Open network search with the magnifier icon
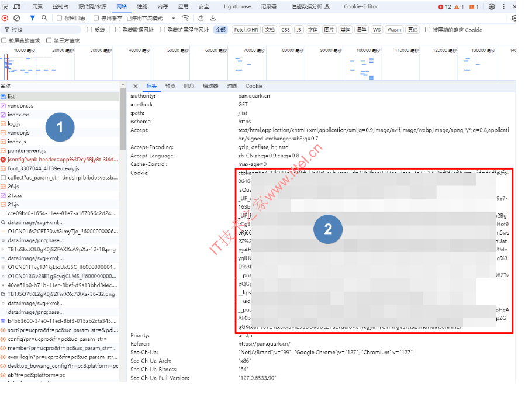This screenshot has height=400, width=532. pos(44,18)
